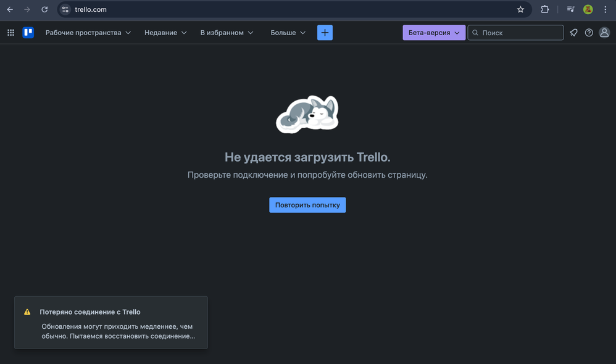This screenshot has height=364, width=616.
Task: Click the Не удается загрузить Trello heading
Action: pyautogui.click(x=307, y=157)
